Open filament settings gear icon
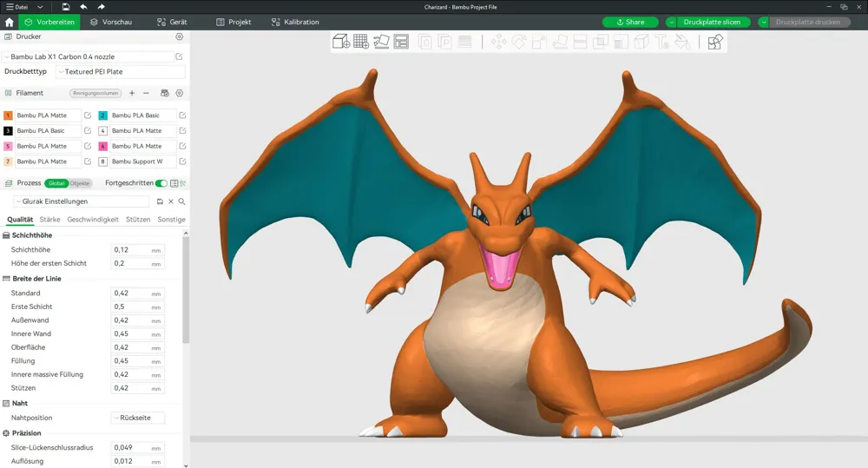 click(x=180, y=93)
